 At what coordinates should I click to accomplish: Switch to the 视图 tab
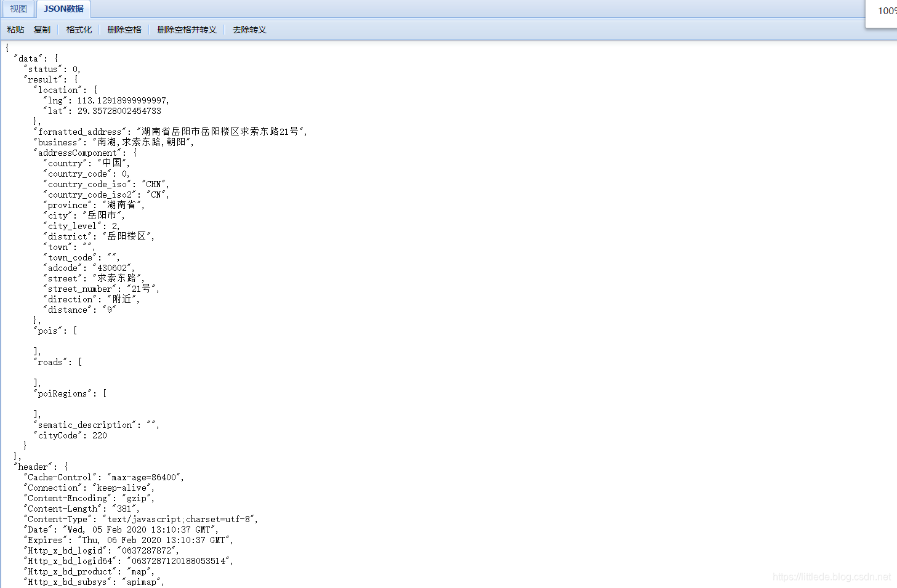[x=18, y=9]
